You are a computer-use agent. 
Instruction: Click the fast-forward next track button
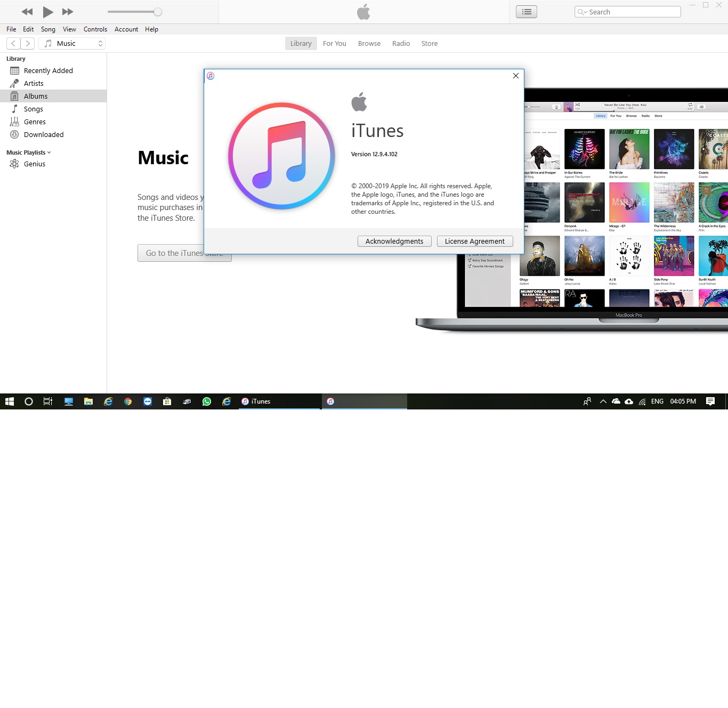[x=68, y=12]
